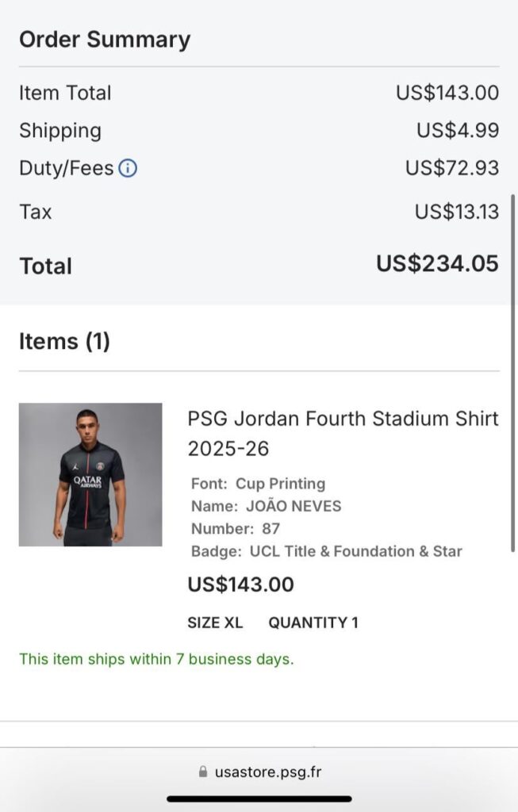This screenshot has height=812, width=518.
Task: Tap the Shipping cost US$4.99
Action: (457, 130)
